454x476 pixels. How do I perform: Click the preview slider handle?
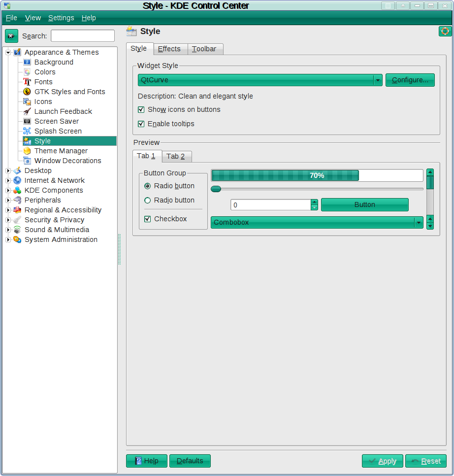point(216,189)
